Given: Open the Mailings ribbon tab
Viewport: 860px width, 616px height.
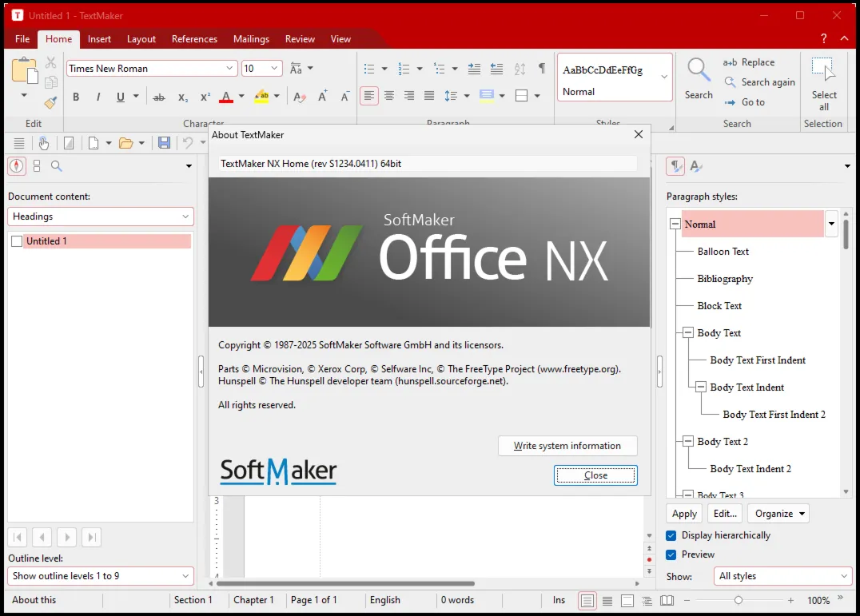Looking at the screenshot, I should tap(251, 39).
